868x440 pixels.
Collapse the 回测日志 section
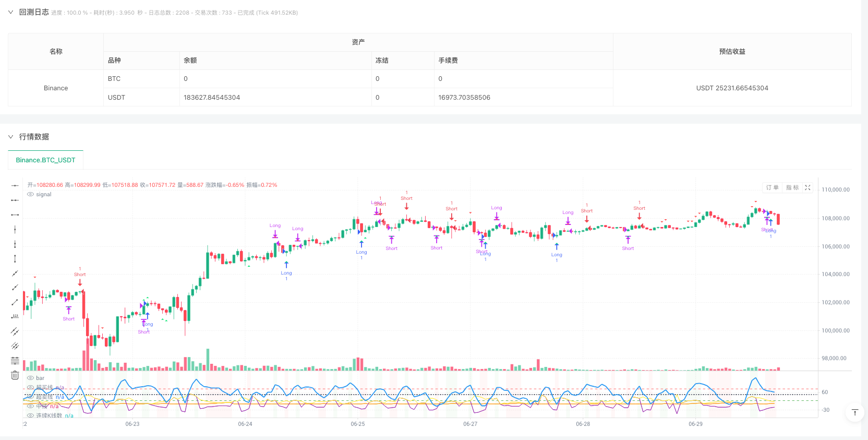click(10, 12)
